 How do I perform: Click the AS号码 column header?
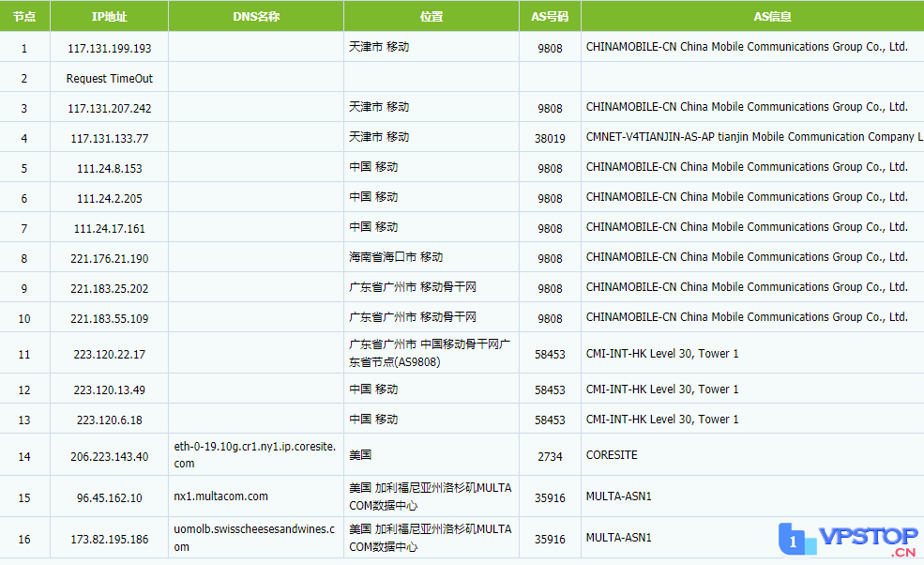pyautogui.click(x=550, y=17)
